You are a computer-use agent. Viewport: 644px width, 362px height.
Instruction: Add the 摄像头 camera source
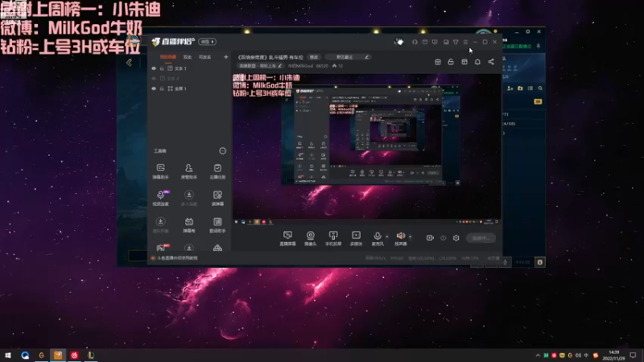pyautogui.click(x=311, y=238)
